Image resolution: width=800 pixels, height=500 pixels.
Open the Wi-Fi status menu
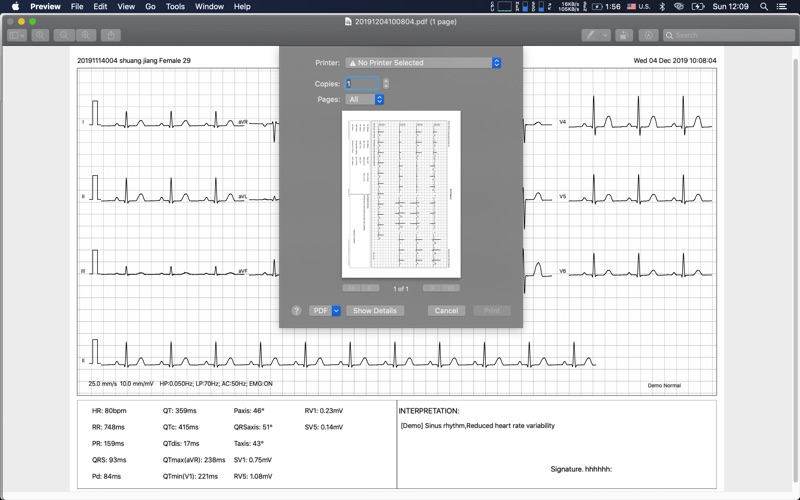679,6
